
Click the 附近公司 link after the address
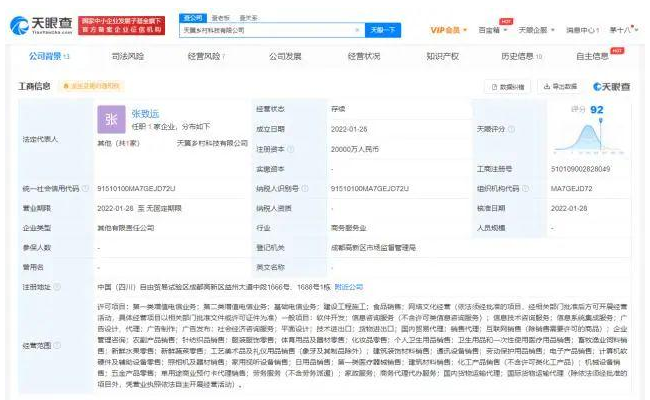click(349, 287)
